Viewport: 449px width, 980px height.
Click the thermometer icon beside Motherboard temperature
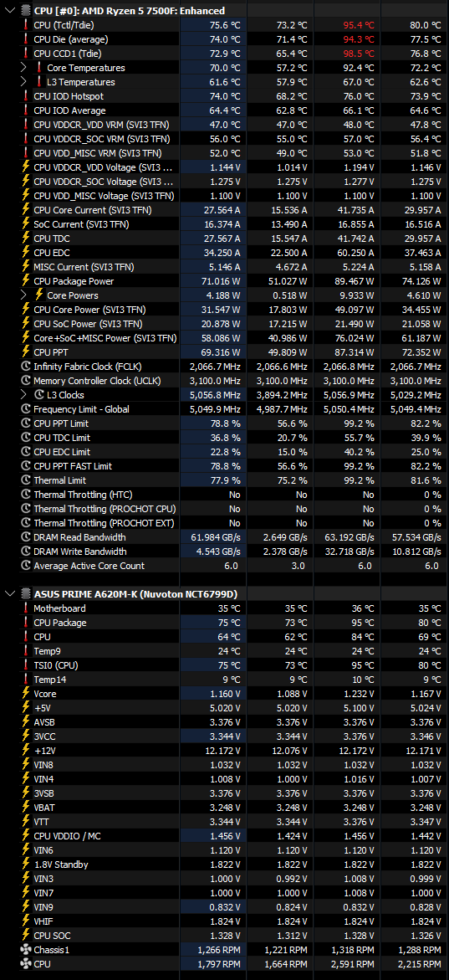(26, 608)
